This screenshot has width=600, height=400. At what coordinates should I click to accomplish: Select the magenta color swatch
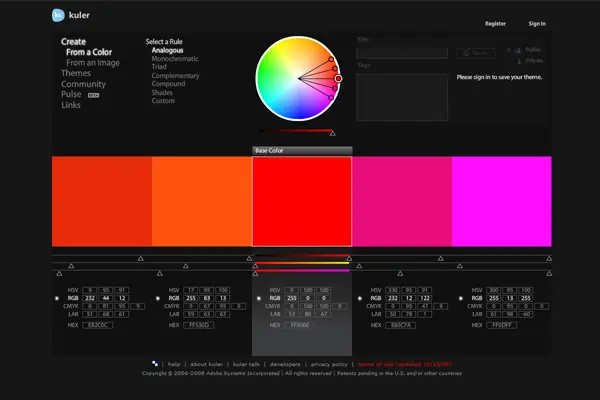click(501, 201)
